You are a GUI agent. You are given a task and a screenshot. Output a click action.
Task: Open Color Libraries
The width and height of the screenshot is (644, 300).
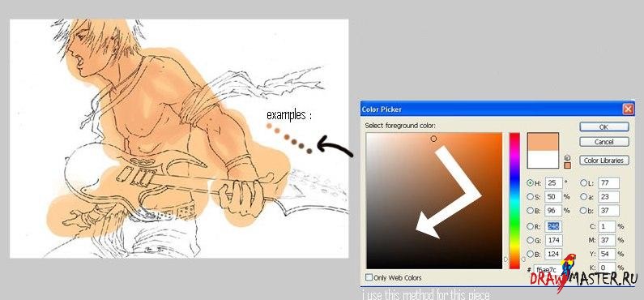[604, 161]
